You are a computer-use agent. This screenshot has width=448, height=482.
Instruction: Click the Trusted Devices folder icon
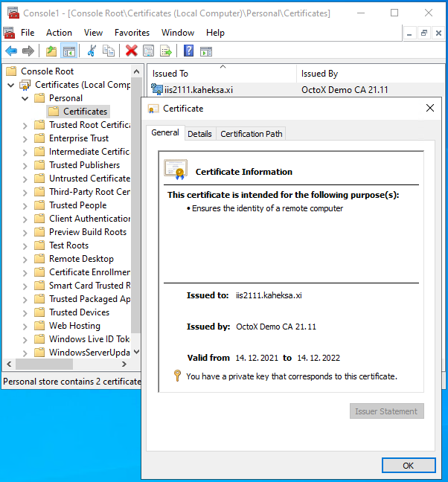[x=39, y=312]
